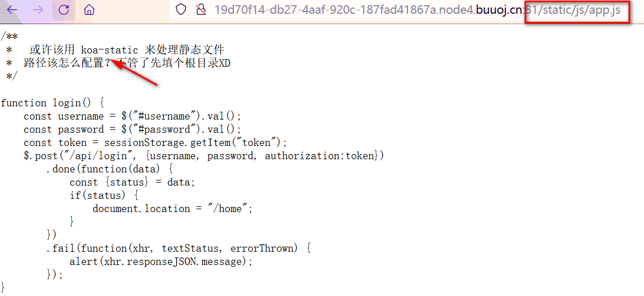
Task: Click the buuoj.cn domain in the address
Action: tap(499, 10)
